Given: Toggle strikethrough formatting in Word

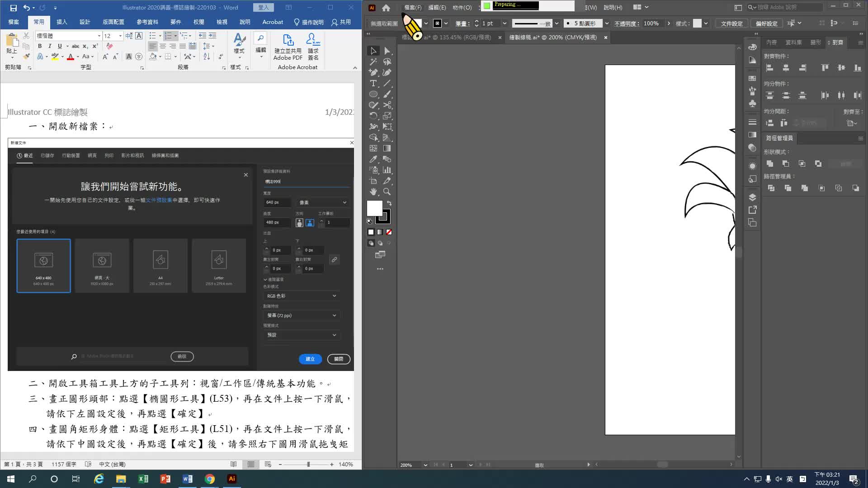Looking at the screenshot, I should tap(75, 46).
